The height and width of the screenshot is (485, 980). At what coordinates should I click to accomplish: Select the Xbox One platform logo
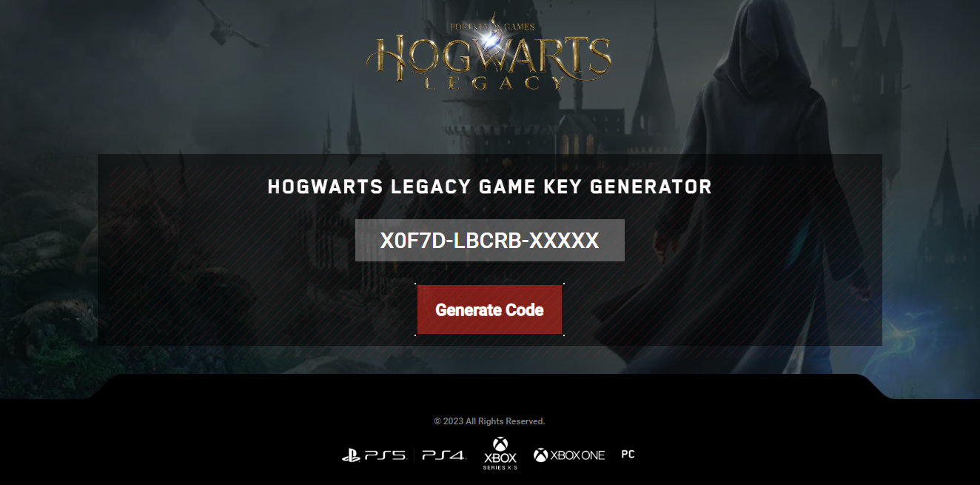pyautogui.click(x=569, y=455)
